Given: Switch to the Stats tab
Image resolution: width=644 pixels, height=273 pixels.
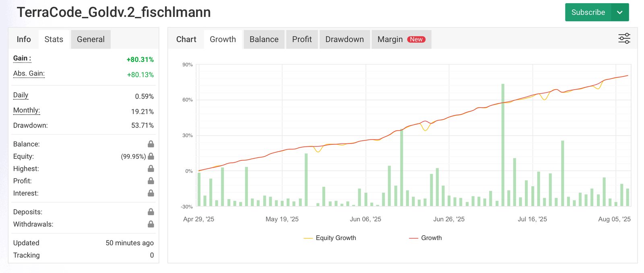Looking at the screenshot, I should 54,39.
